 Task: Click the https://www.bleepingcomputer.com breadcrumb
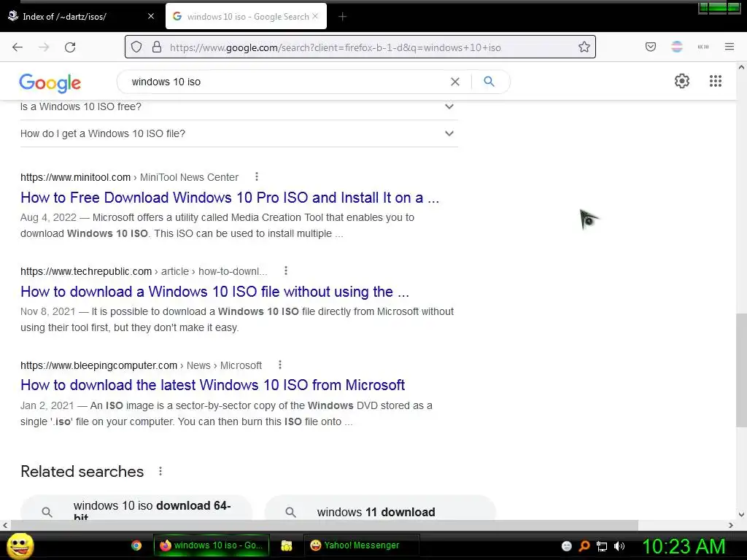[98, 365]
